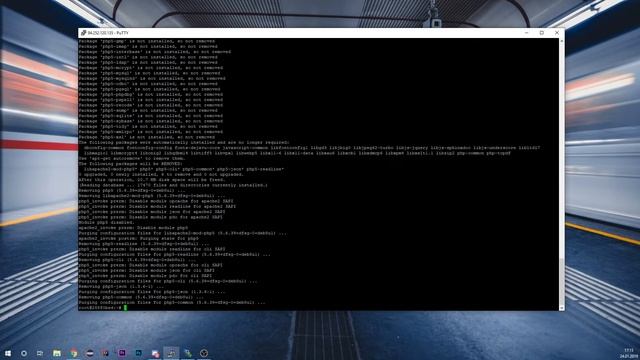Click the "Removing php5-json" line

[121, 287]
